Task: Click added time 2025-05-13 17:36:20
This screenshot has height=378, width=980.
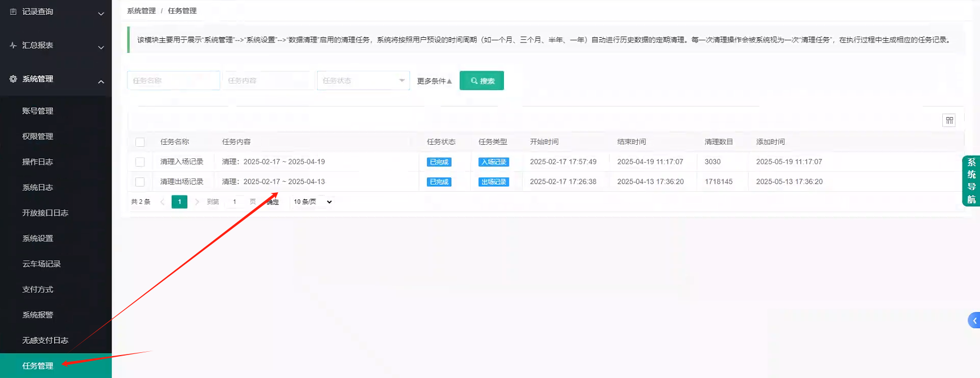Action: click(789, 181)
